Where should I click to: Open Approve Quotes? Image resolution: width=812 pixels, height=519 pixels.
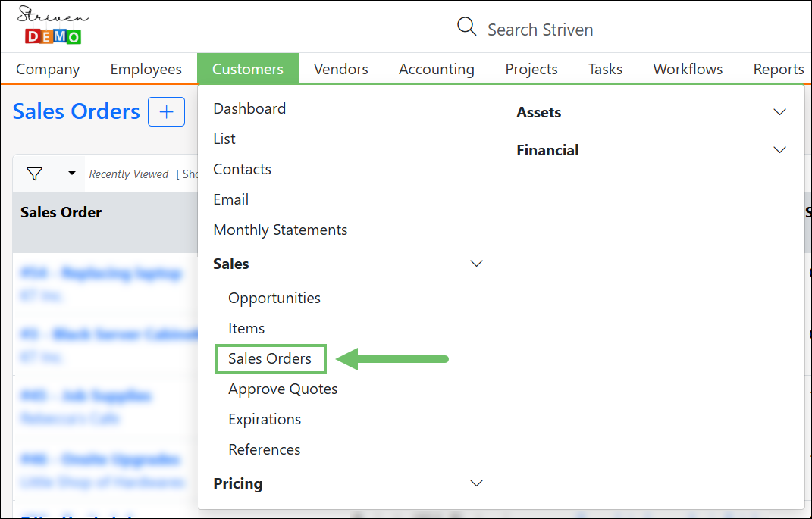(x=283, y=389)
